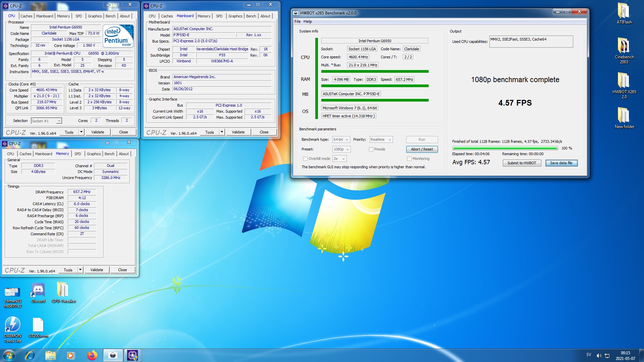Image resolution: width=644 pixels, height=362 pixels.
Task: Open the Priority Realtime dropdown
Action: 381,139
